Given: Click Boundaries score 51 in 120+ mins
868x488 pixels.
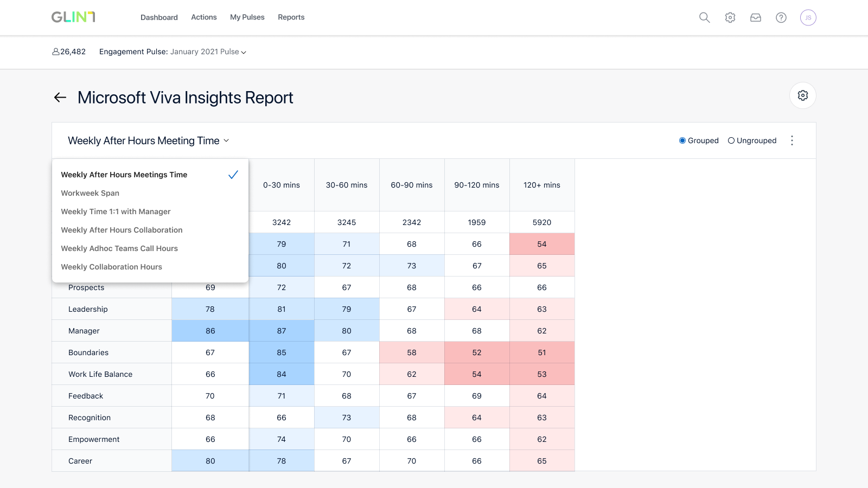Looking at the screenshot, I should [x=542, y=352].
